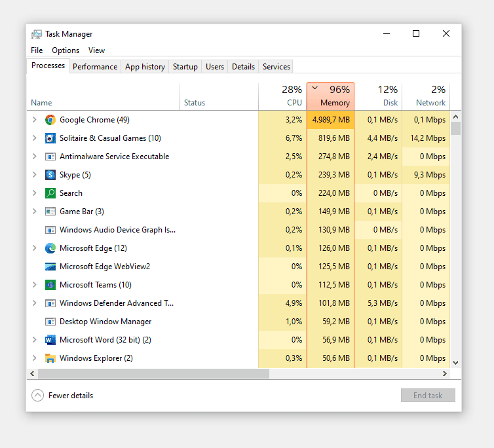Viewport: 494px width, 448px height.
Task: Click the Antimalware Service Executable icon
Action: click(x=50, y=157)
